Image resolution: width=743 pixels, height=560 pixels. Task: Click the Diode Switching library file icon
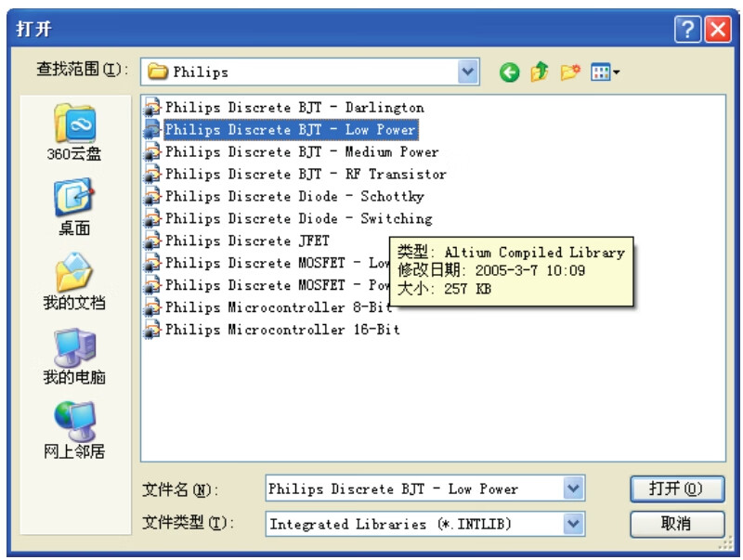point(152,219)
